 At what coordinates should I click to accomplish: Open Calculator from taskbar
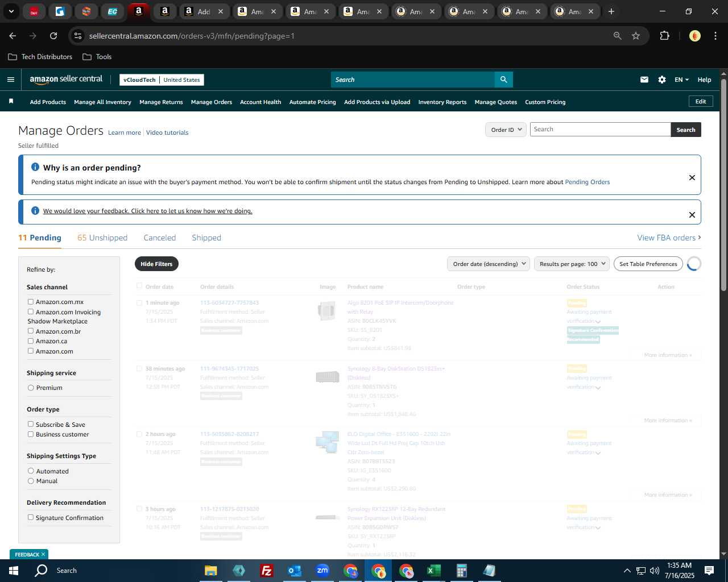point(461,571)
